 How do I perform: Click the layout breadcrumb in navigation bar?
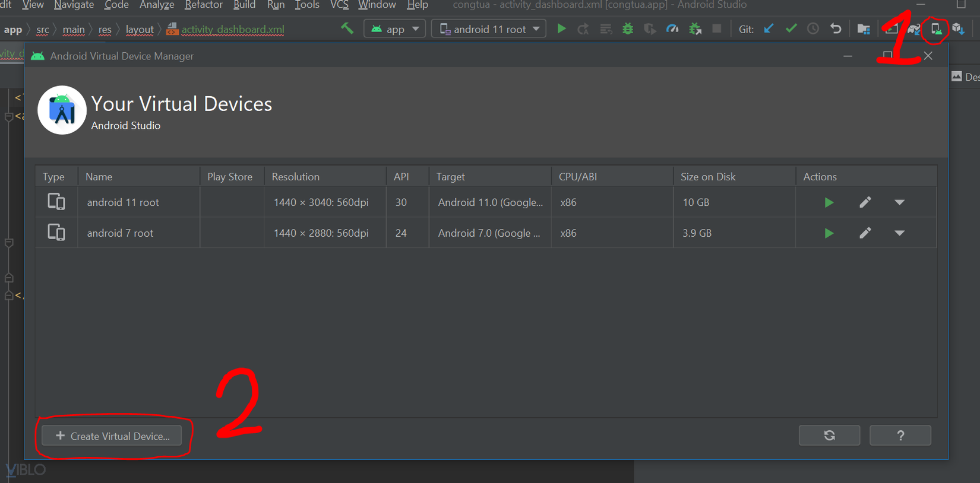(140, 30)
